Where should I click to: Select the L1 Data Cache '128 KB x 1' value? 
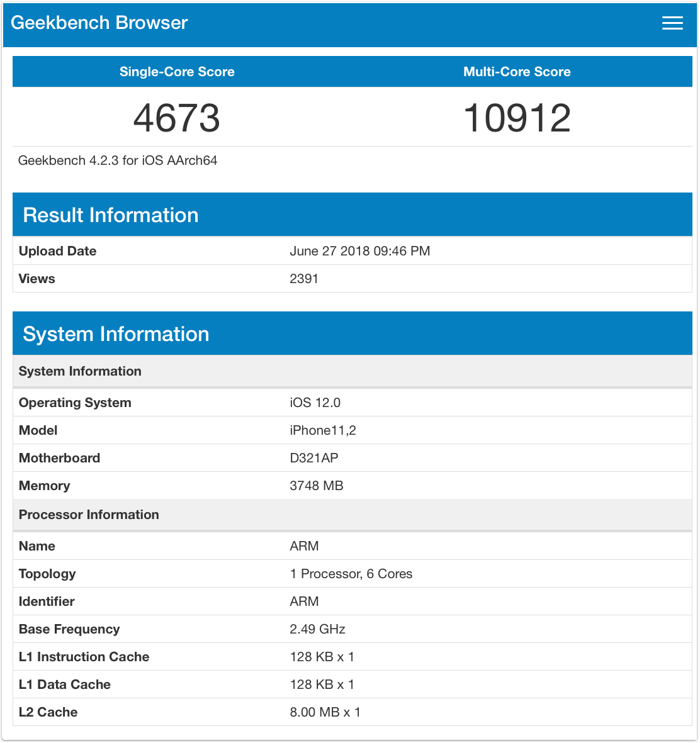pos(322,684)
